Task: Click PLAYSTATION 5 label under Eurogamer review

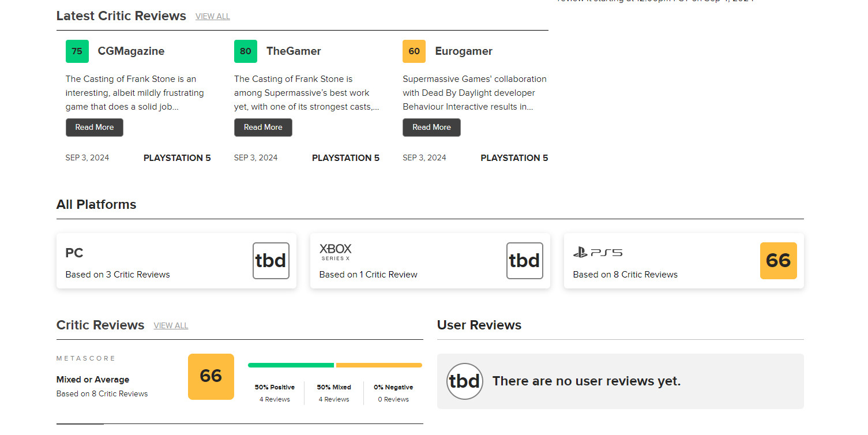Action: tap(514, 158)
